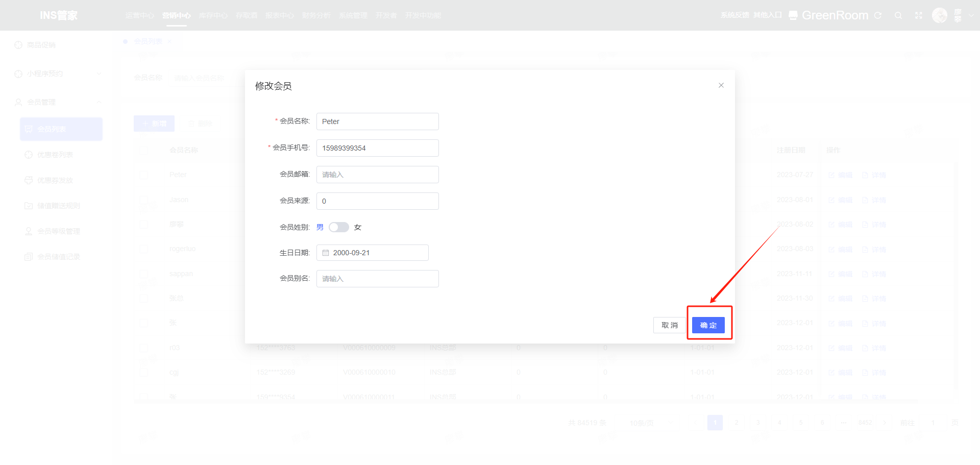The height and width of the screenshot is (465, 980).
Task: Open 财务分析 top menu
Action: tap(316, 15)
